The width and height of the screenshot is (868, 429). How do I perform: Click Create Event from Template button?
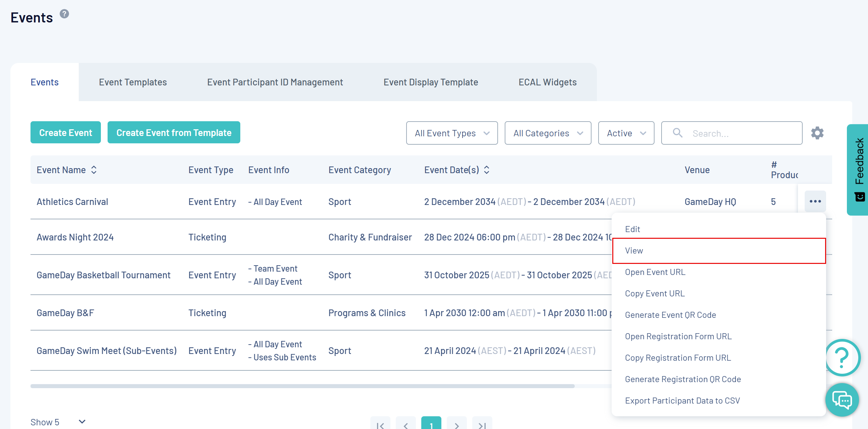click(x=174, y=132)
